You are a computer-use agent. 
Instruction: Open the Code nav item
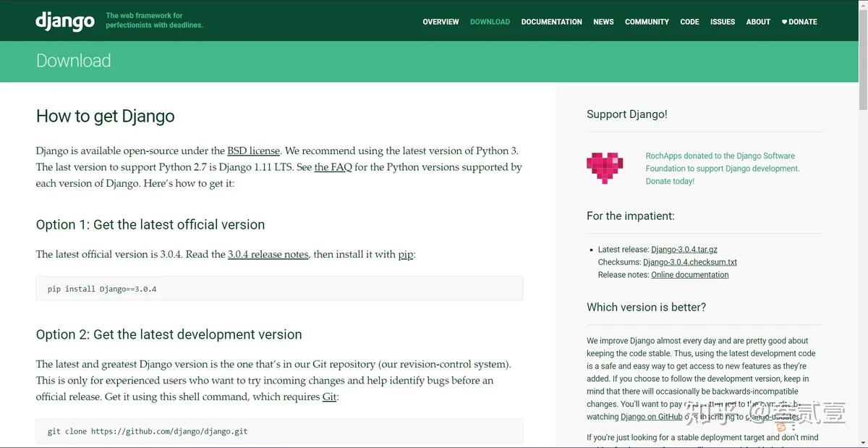tap(689, 22)
